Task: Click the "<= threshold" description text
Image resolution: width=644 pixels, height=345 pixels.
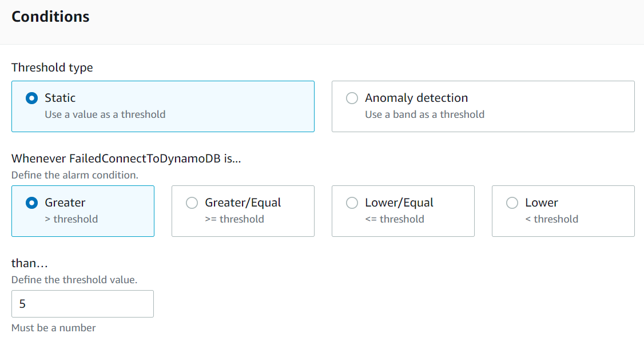Action: point(395,219)
